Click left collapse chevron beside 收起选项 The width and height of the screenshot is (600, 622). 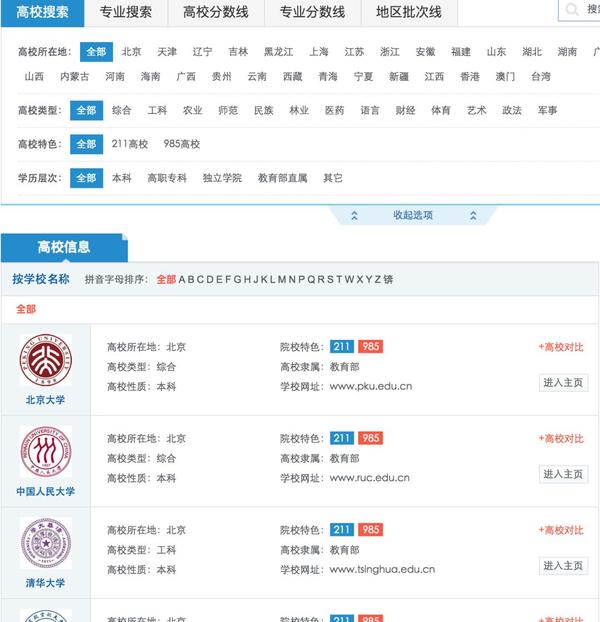coord(354,215)
